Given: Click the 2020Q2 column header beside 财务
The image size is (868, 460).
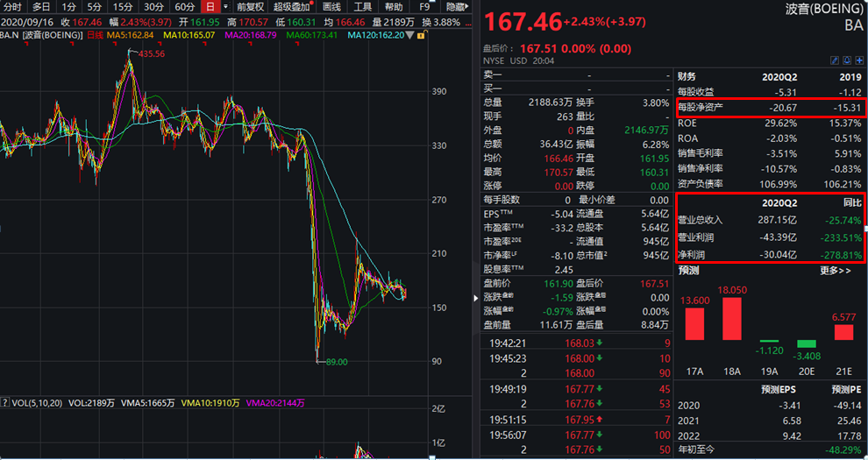Looking at the screenshot, I should pyautogui.click(x=779, y=77).
